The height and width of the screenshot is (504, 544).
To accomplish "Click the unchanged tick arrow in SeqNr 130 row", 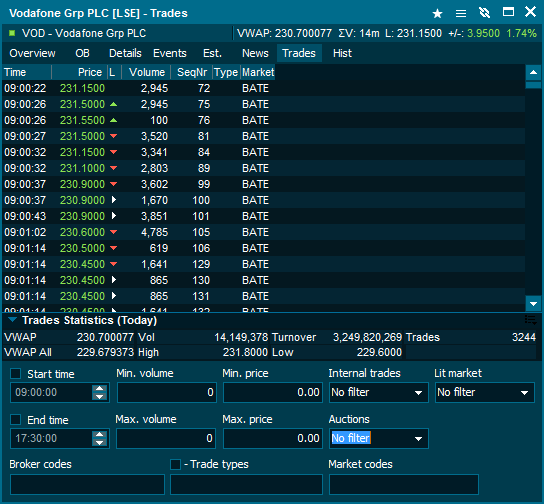I will point(113,280).
